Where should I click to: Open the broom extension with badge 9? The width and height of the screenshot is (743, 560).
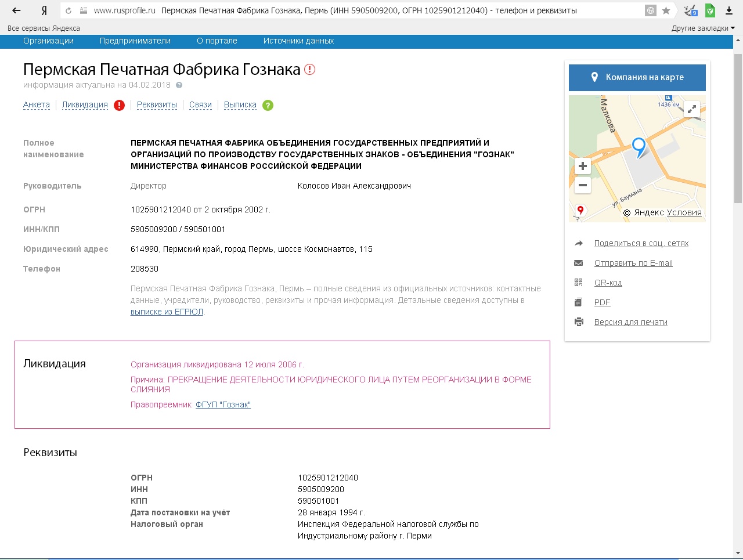pyautogui.click(x=690, y=10)
